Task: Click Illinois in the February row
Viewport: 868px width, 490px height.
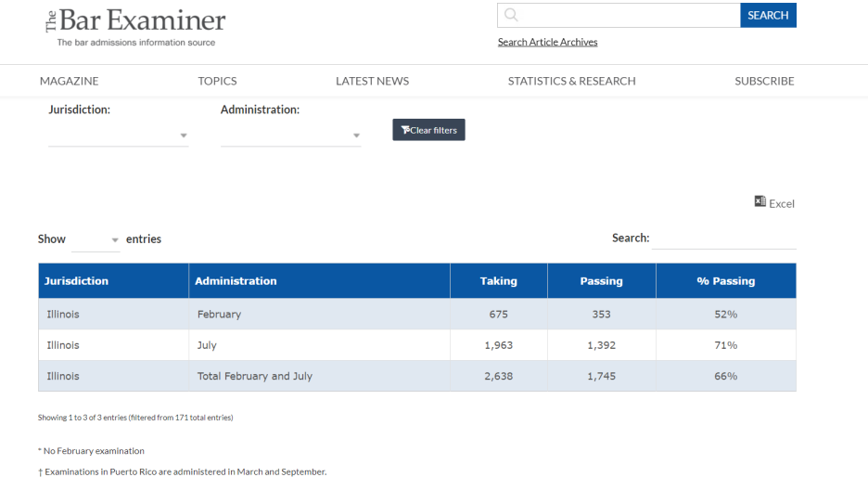Action: click(63, 314)
